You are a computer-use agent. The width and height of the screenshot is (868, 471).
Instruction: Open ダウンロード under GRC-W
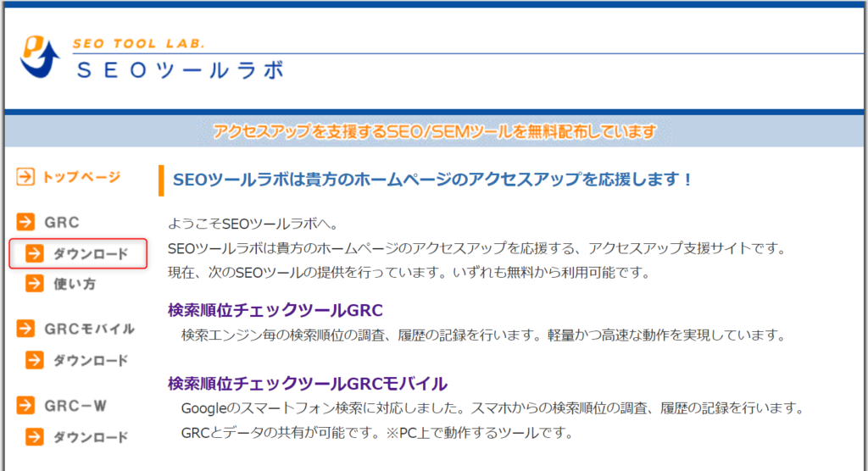tap(91, 437)
